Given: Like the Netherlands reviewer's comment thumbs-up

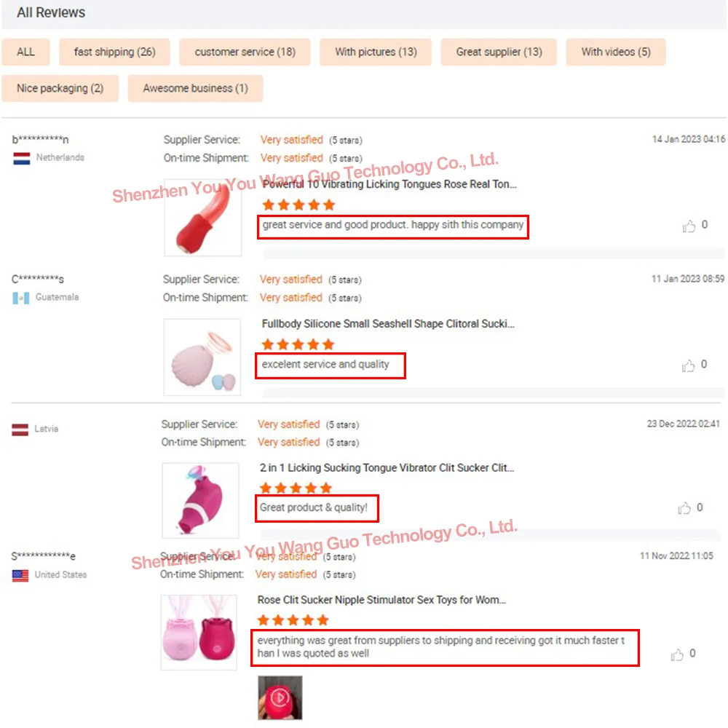Looking at the screenshot, I should [x=689, y=226].
